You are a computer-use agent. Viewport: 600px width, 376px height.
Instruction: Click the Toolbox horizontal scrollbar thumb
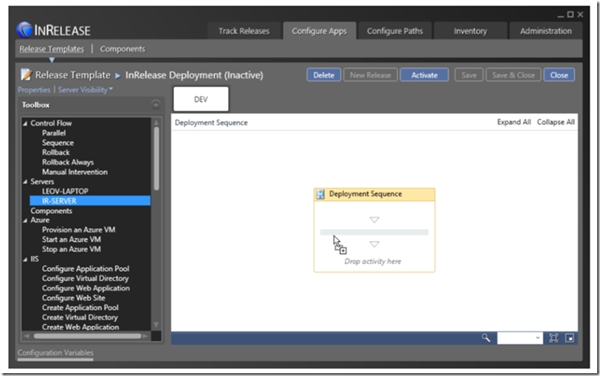click(x=87, y=336)
